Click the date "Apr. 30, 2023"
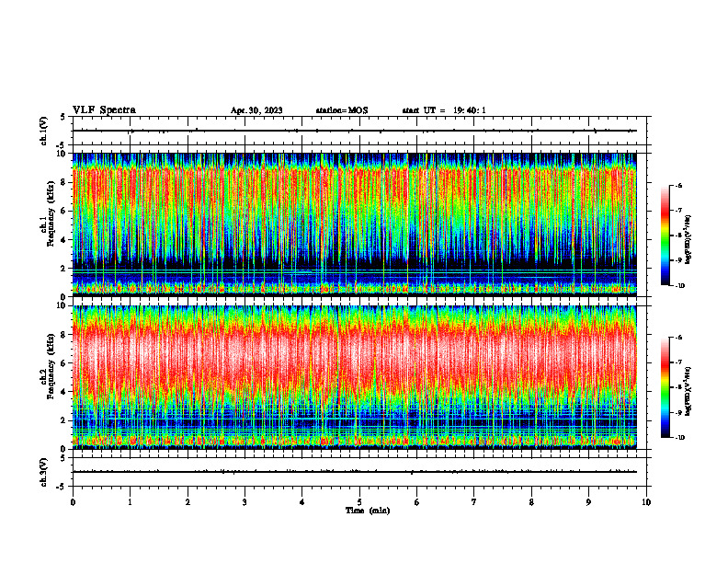 [256, 110]
